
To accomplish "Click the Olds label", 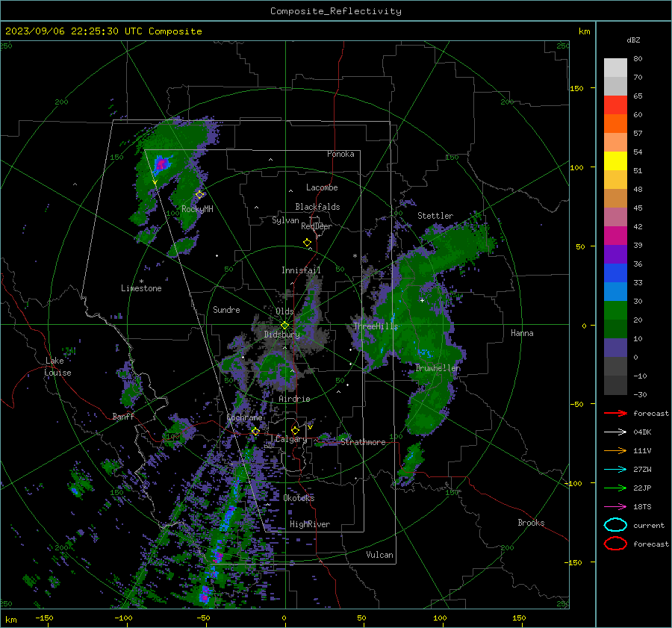I will pyautogui.click(x=284, y=311).
